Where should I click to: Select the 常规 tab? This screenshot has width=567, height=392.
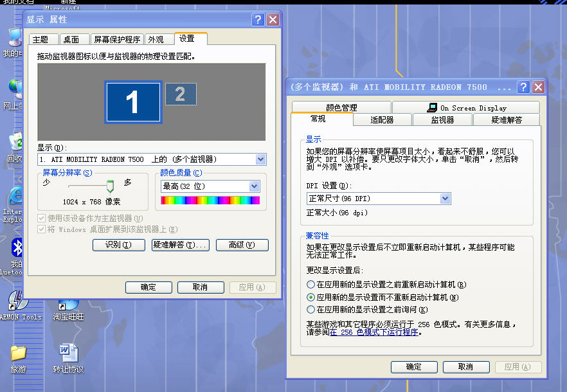click(321, 119)
